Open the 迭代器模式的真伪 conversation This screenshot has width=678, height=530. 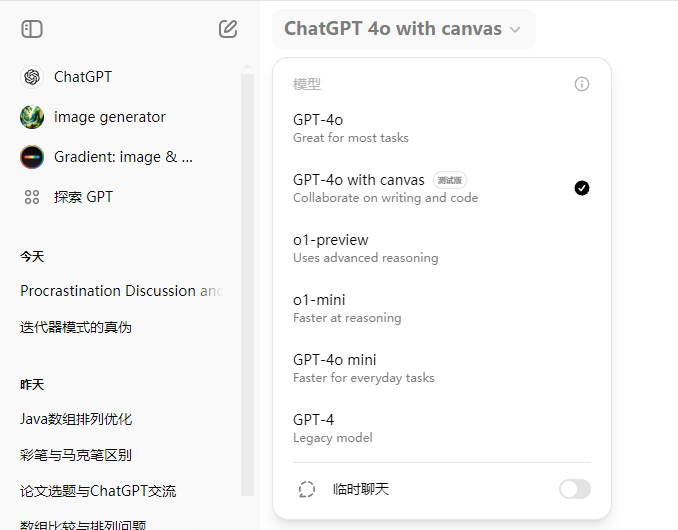tap(76, 327)
